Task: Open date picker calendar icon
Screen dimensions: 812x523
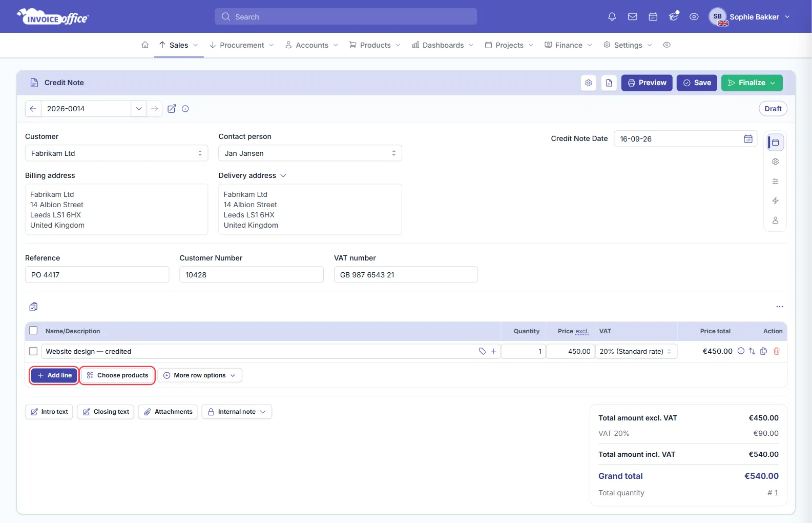Action: pos(748,139)
